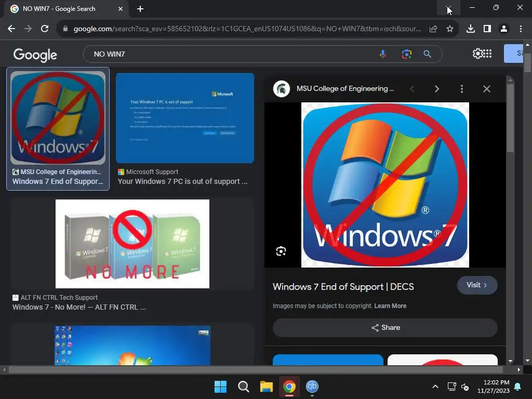
Task: Toggle Chrome side panel
Action: pos(487,29)
